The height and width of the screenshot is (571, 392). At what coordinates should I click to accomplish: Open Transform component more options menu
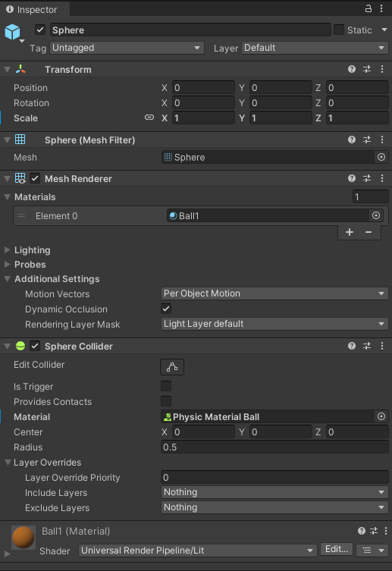tap(382, 69)
